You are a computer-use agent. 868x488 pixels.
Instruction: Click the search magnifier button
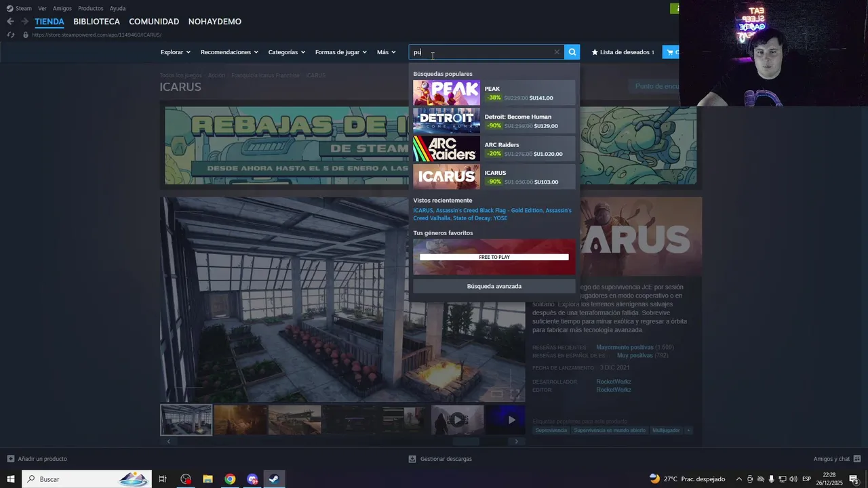coord(572,52)
